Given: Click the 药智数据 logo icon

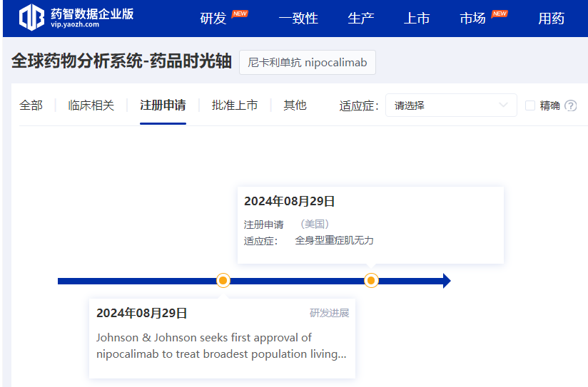Looking at the screenshot, I should (x=31, y=18).
